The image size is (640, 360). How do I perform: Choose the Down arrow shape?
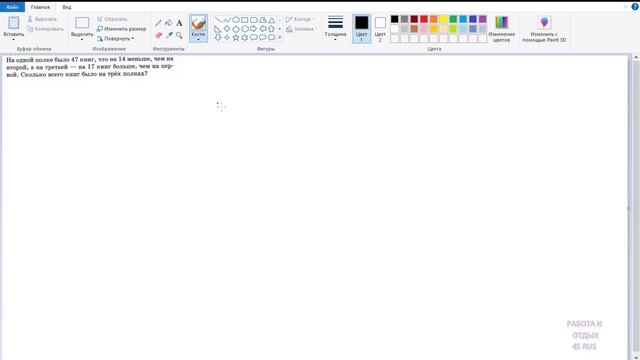point(218,38)
